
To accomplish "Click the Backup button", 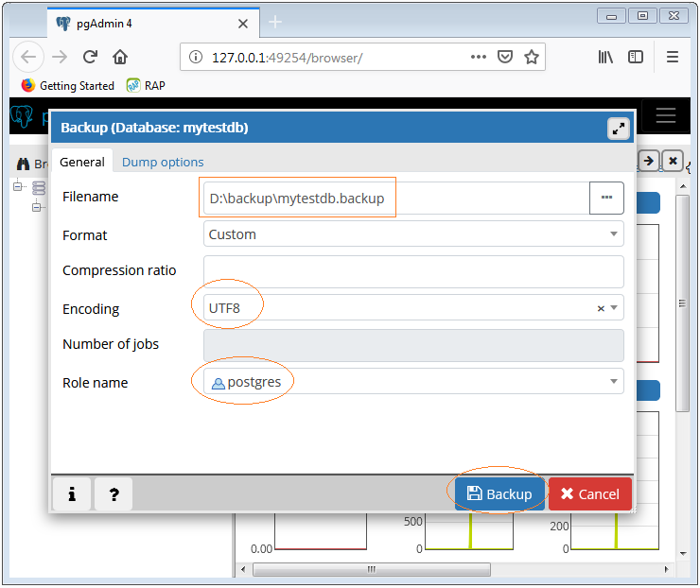I will click(x=499, y=493).
